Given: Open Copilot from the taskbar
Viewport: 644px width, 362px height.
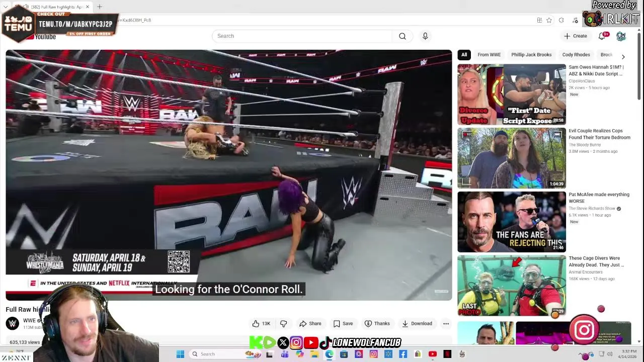Looking at the screenshot, I should tap(299, 354).
